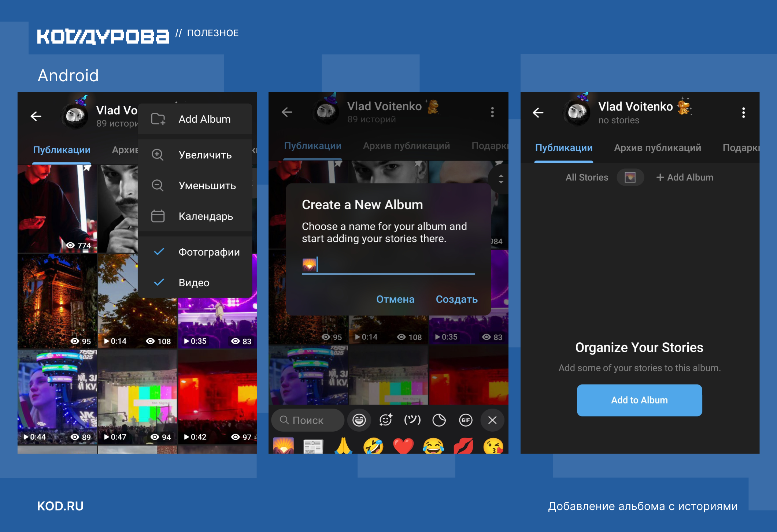Click the Кодадурова logo at top
Image resolution: width=777 pixels, height=532 pixels.
[103, 36]
